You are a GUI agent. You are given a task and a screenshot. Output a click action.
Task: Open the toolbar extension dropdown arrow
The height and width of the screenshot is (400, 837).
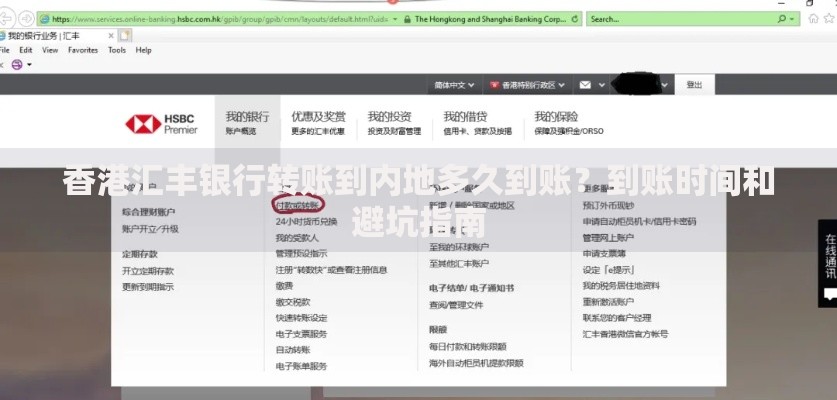tap(29, 65)
